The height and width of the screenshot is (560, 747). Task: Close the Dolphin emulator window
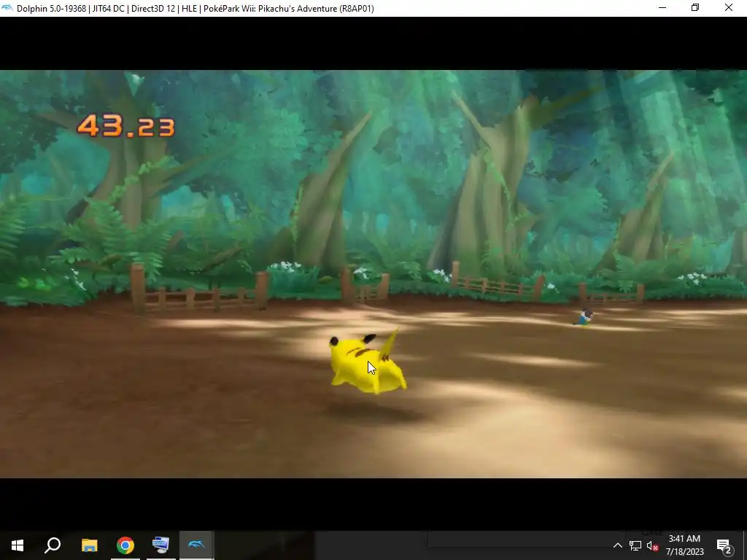729,8
